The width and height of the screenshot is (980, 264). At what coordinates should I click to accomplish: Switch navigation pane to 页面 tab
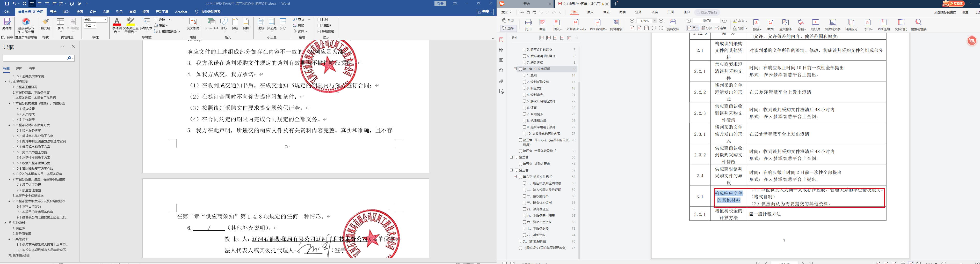pyautogui.click(x=19, y=68)
